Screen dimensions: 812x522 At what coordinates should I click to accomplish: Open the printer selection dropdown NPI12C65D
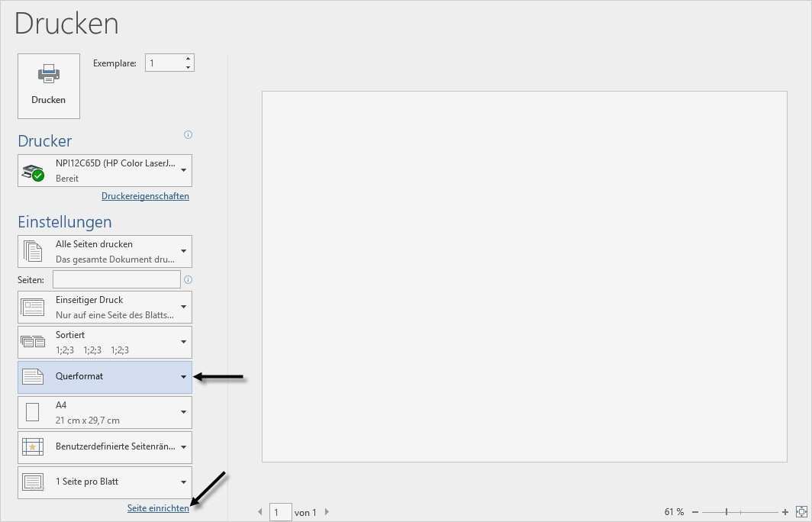pos(105,170)
